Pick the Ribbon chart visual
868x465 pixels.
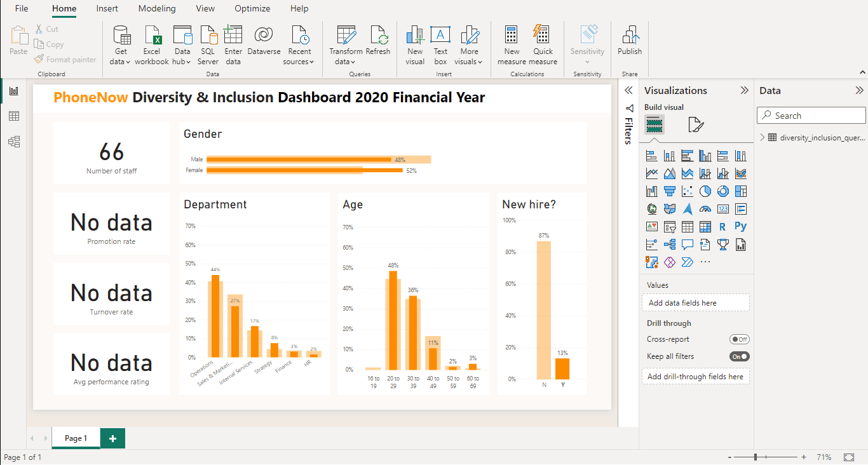click(741, 173)
